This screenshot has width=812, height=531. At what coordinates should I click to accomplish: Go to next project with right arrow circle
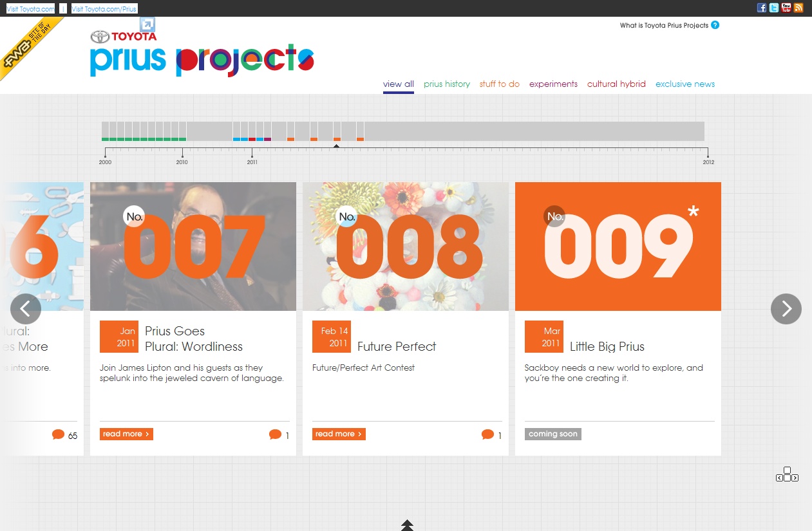[786, 309]
